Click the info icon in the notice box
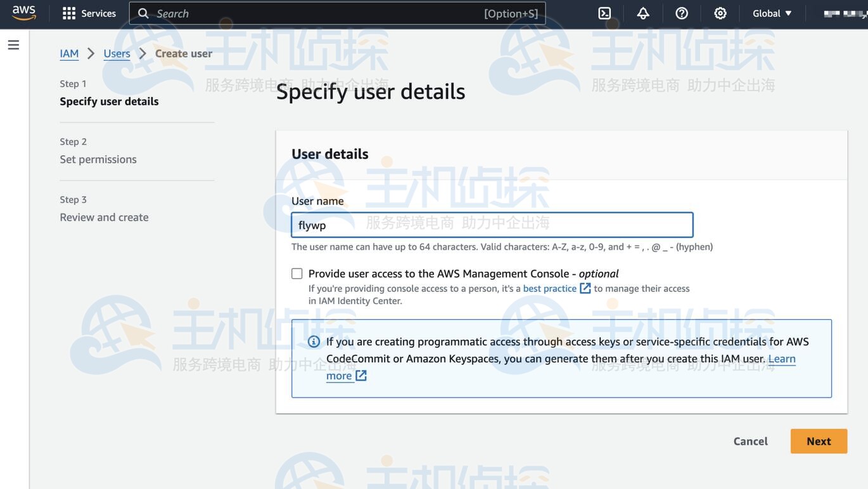This screenshot has height=489, width=868. 314,342
